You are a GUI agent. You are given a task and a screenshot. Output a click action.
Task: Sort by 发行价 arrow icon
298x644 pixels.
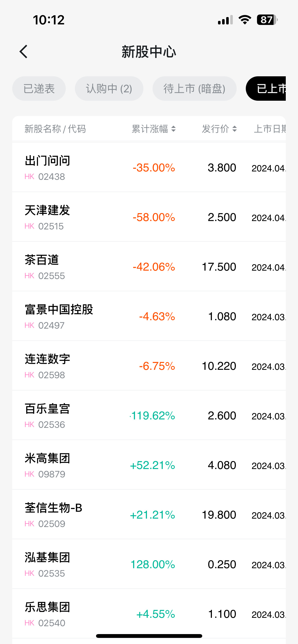tap(235, 129)
